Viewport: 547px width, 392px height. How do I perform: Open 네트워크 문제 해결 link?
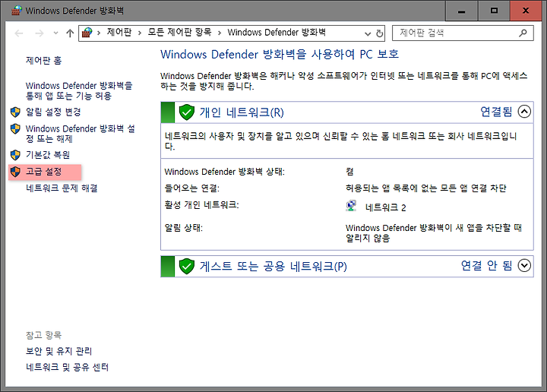[62, 188]
